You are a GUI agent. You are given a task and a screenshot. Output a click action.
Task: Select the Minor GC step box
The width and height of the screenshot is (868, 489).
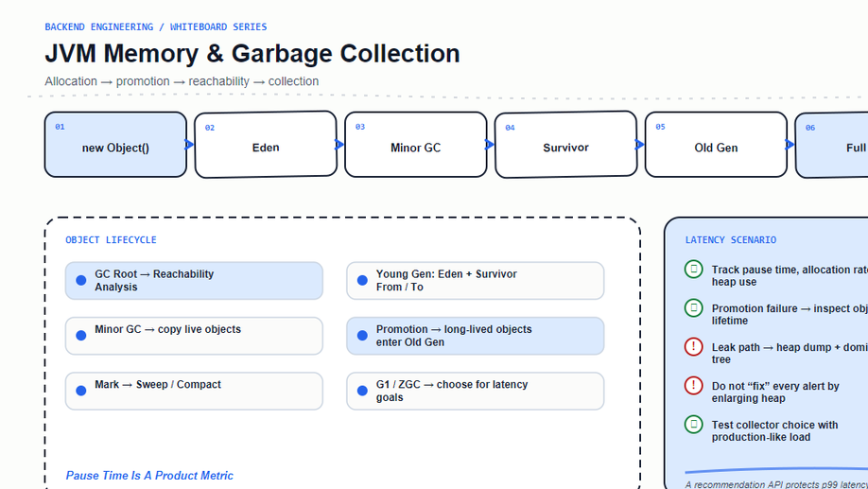coord(416,145)
